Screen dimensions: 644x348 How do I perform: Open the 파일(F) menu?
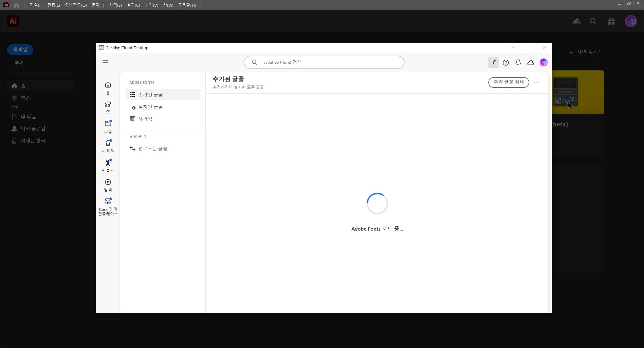click(36, 5)
